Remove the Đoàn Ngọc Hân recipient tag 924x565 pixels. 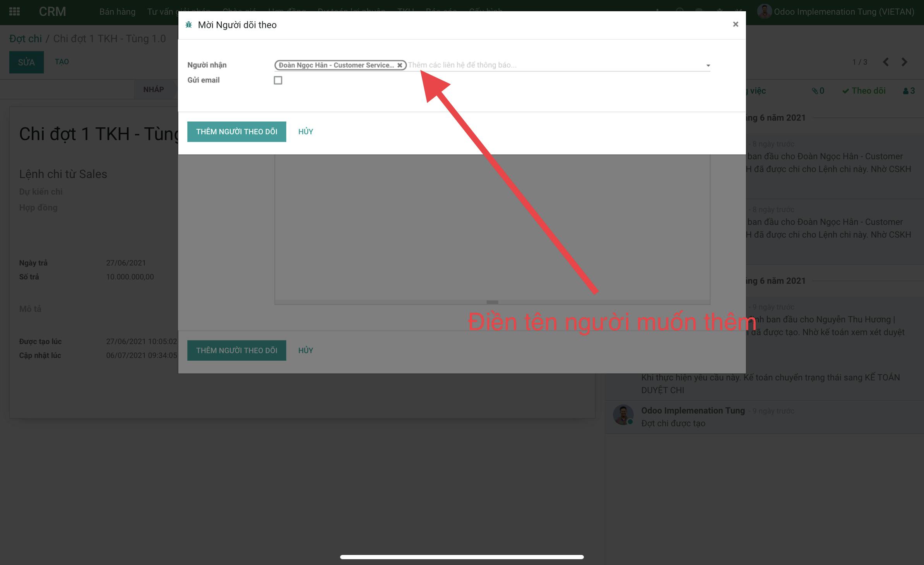[x=400, y=65]
